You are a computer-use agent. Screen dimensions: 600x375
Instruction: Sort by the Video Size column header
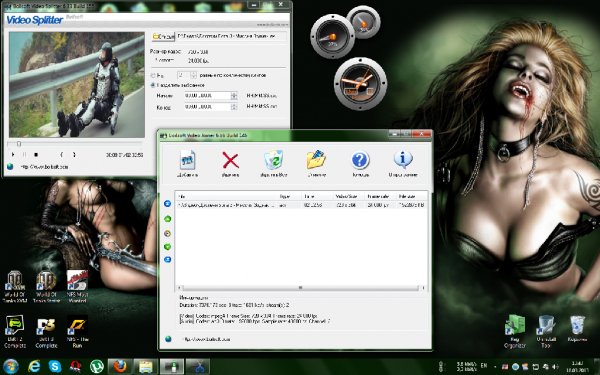(x=349, y=196)
